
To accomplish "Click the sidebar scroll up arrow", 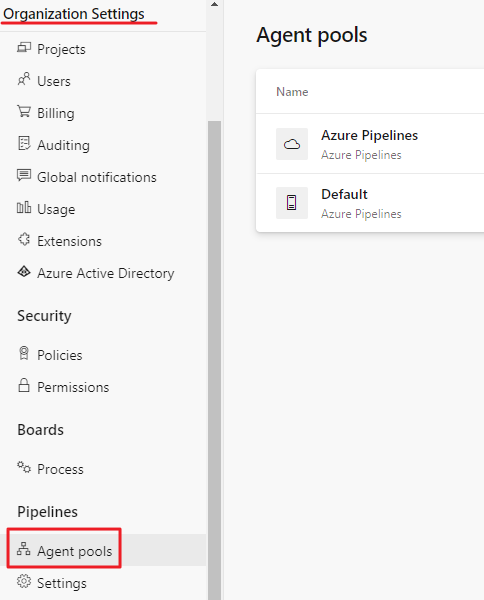I will point(215,5).
